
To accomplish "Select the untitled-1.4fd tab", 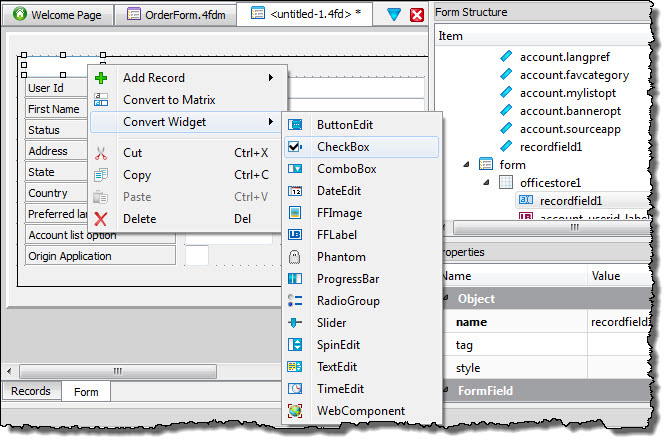I will coord(306,14).
